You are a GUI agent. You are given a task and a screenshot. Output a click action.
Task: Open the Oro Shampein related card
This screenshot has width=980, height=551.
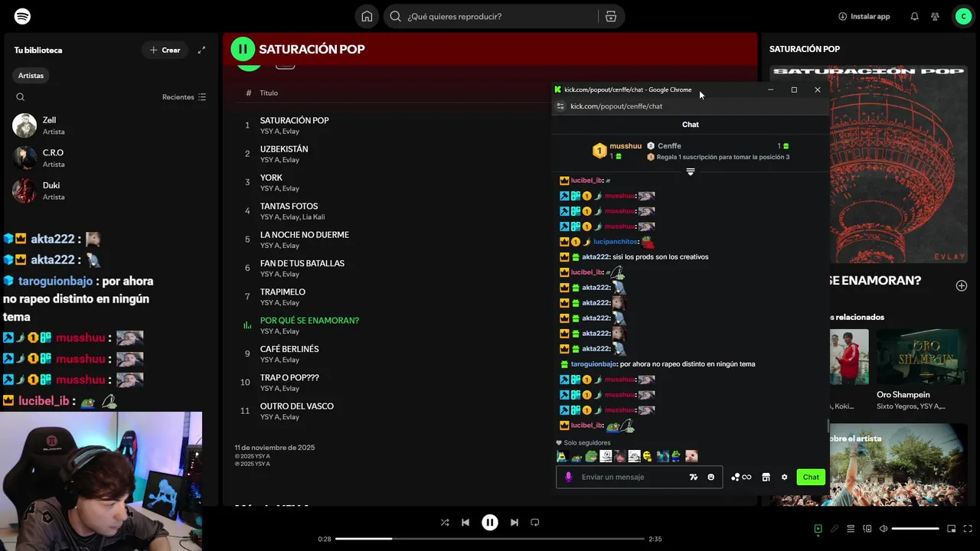coord(921,370)
